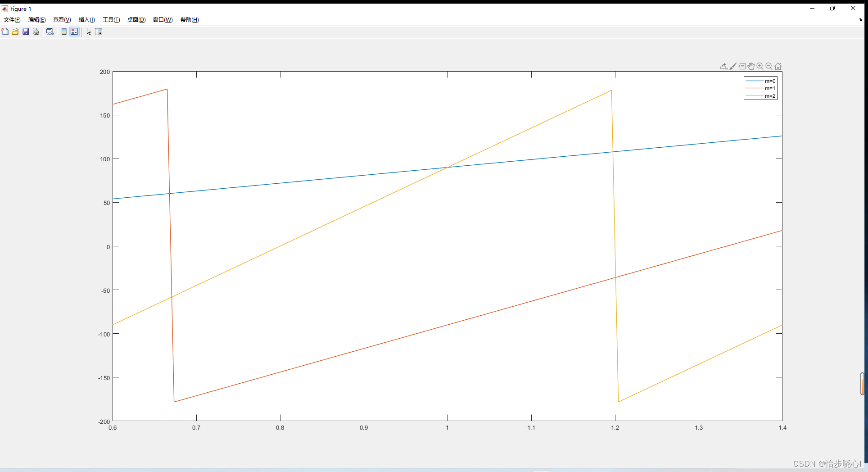This screenshot has height=472, width=868.
Task: Open the 桌面(D) menu
Action: [136, 20]
